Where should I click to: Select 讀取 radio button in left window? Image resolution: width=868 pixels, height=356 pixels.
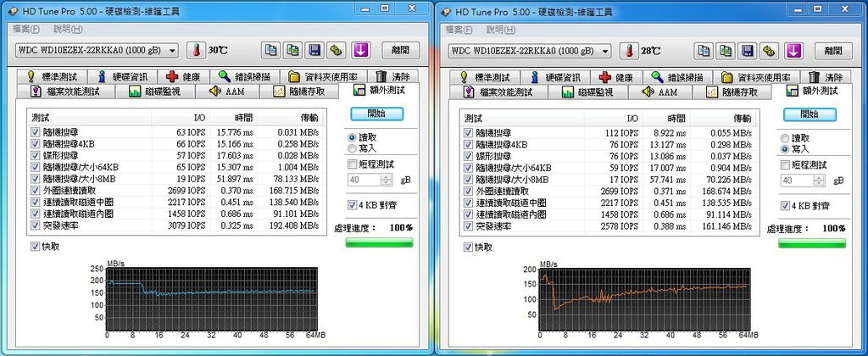pos(352,136)
